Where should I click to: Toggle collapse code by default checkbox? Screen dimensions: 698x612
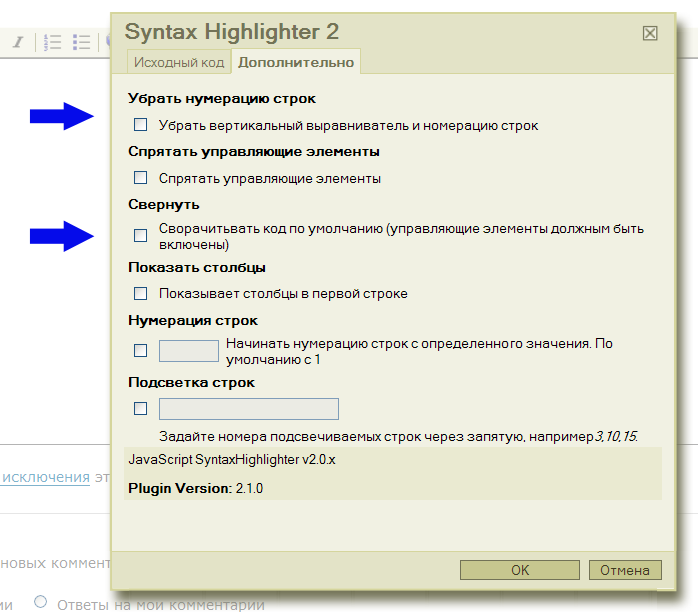(141, 236)
